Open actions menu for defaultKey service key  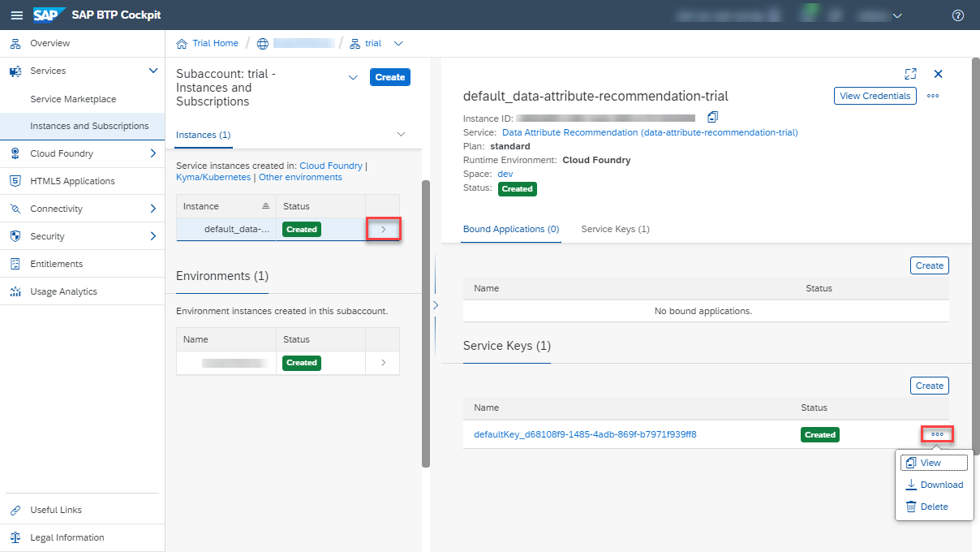click(938, 434)
